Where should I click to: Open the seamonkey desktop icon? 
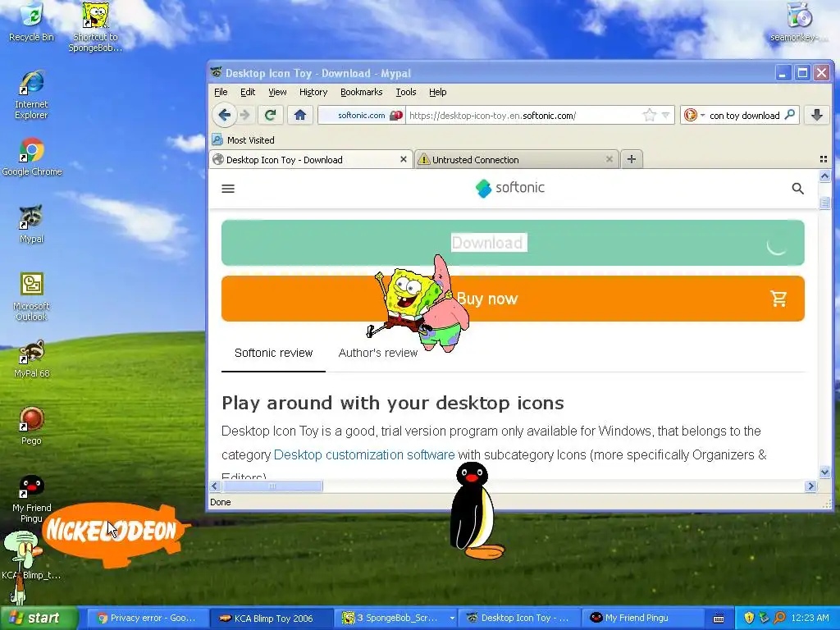coord(799,21)
